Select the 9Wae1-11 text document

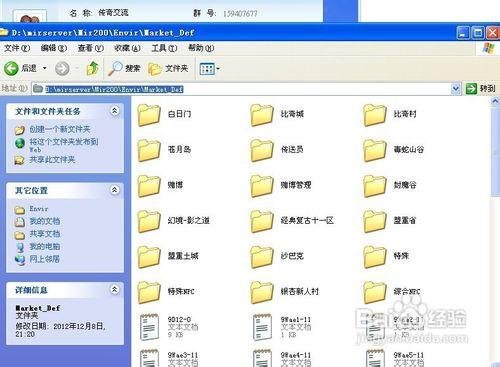(x=282, y=327)
